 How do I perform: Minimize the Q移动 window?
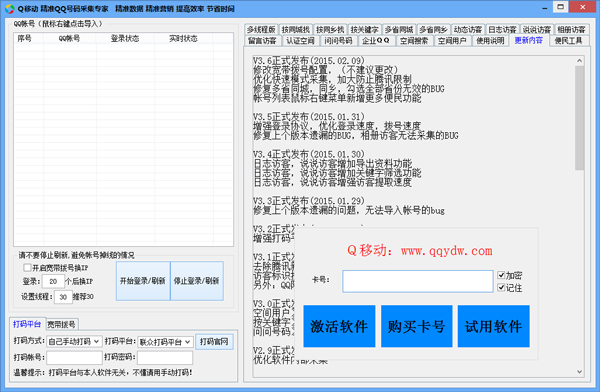click(x=545, y=8)
